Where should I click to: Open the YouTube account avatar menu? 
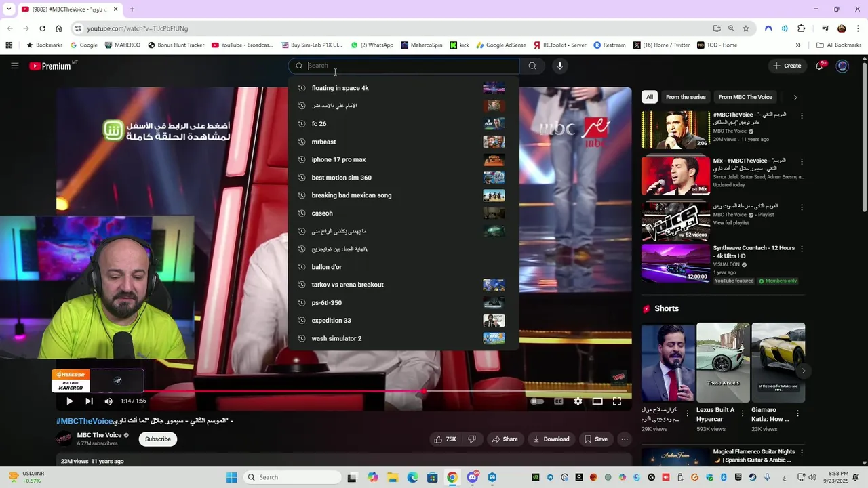point(843,66)
